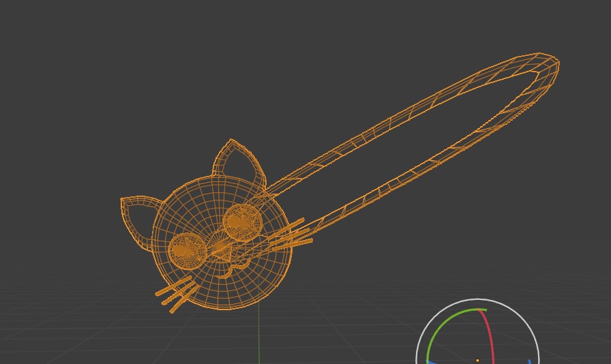Click the orange object origin dot
Viewport: 611px width, 364px height.
coord(477,361)
